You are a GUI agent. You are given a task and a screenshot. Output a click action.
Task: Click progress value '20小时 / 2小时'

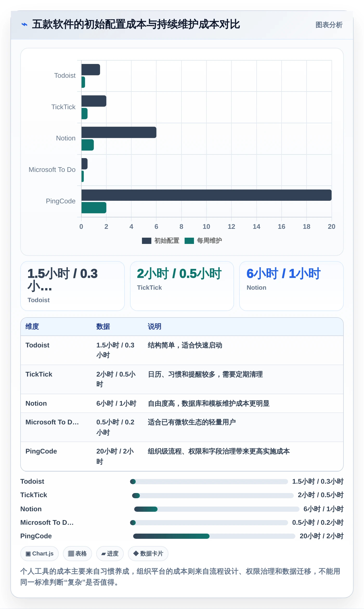click(x=322, y=536)
